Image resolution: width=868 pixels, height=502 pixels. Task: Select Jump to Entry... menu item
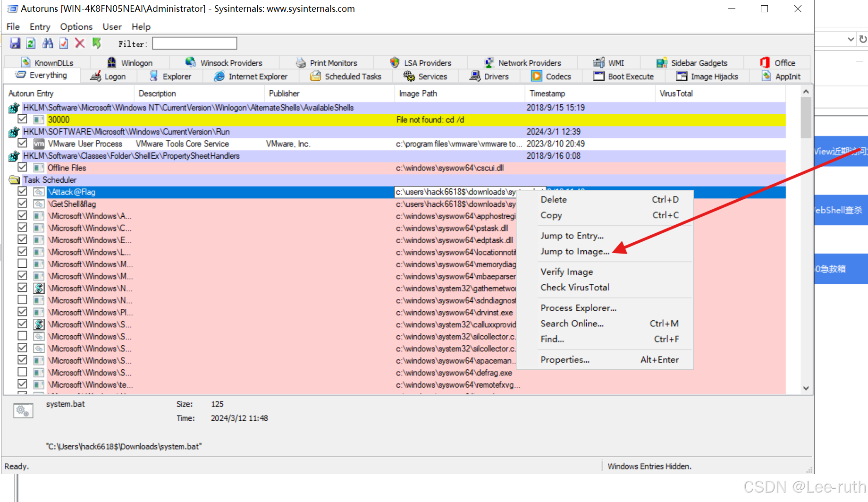605,236
